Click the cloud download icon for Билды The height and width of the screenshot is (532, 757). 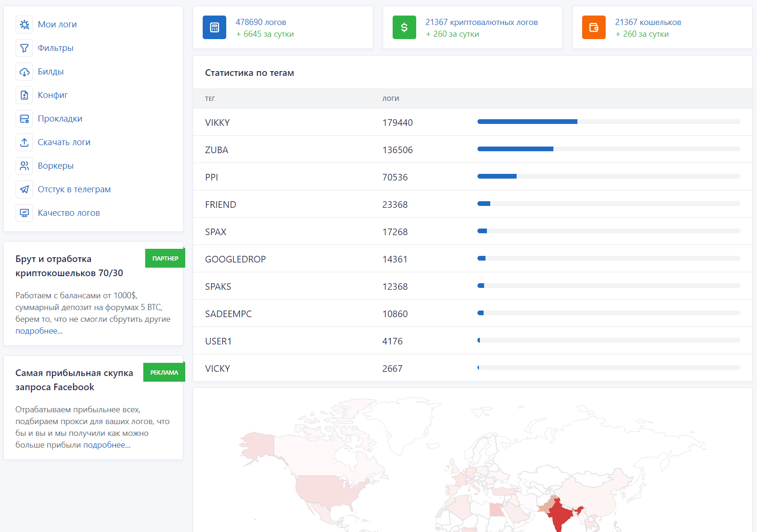pyautogui.click(x=25, y=72)
